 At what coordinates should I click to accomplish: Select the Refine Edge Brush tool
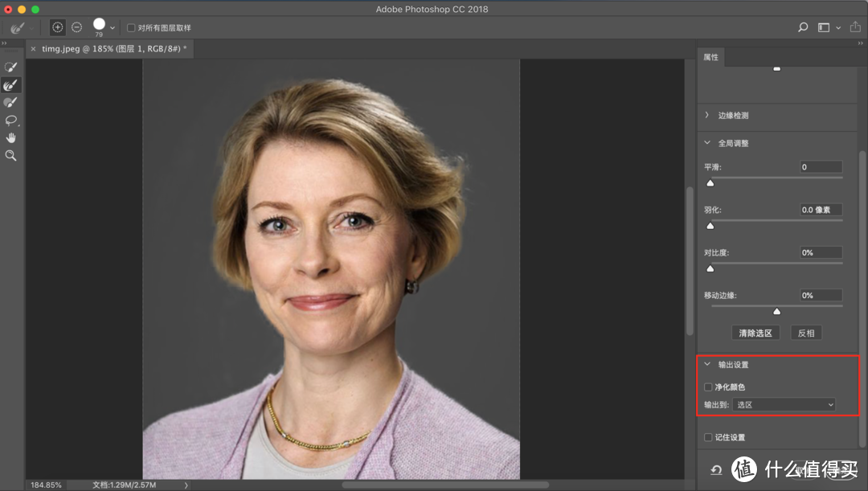[x=10, y=84]
